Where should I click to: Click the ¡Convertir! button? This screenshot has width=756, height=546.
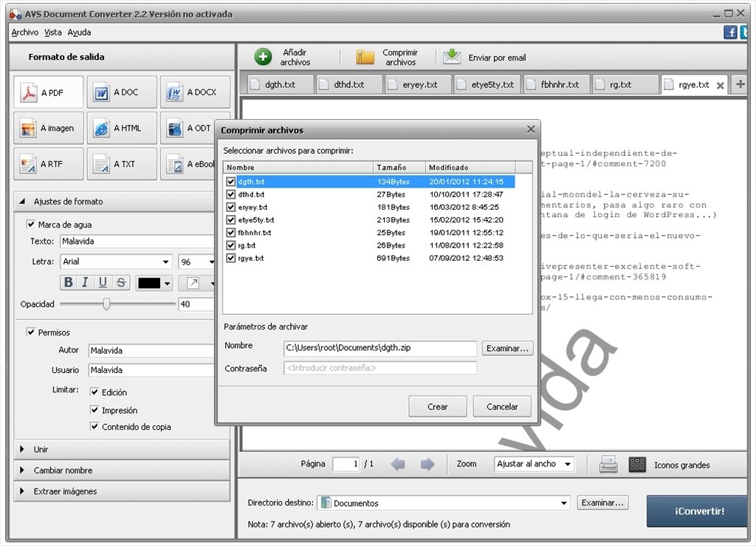click(698, 511)
